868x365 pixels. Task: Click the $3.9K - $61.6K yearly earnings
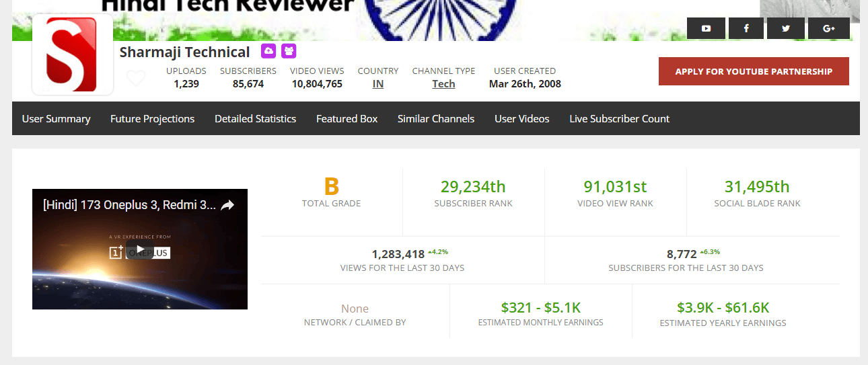[x=723, y=308]
